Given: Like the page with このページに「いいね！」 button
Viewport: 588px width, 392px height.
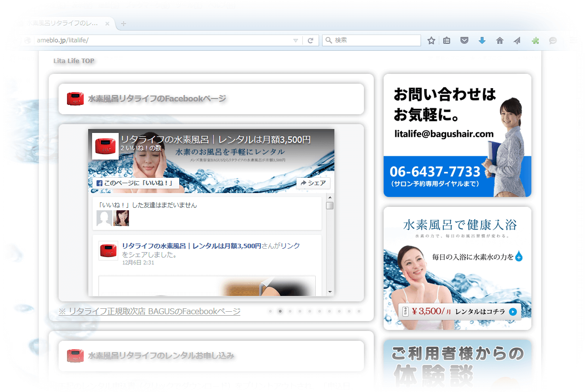Looking at the screenshot, I should 136,183.
